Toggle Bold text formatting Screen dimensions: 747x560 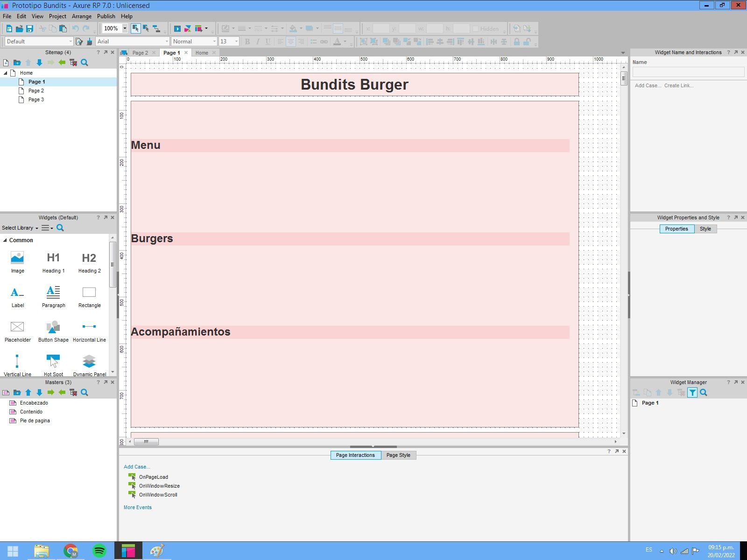click(x=247, y=42)
